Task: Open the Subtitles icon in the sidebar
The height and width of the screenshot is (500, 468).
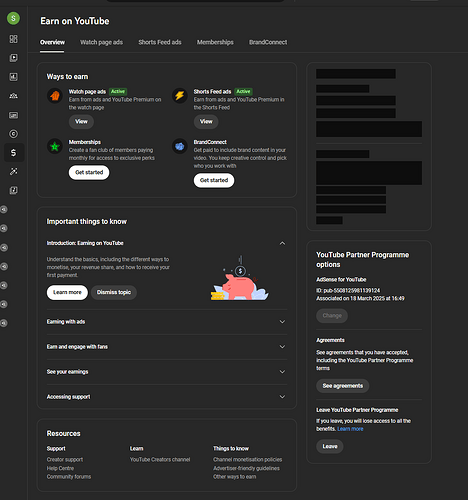Action: pos(13,115)
